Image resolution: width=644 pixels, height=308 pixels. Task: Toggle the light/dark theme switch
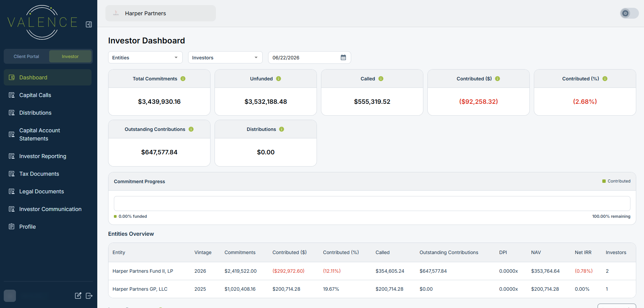(629, 13)
